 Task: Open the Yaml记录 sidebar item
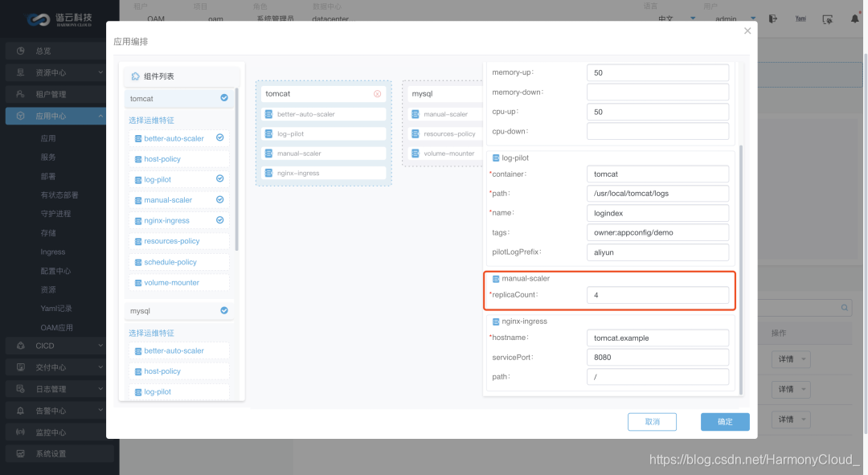[x=56, y=309]
